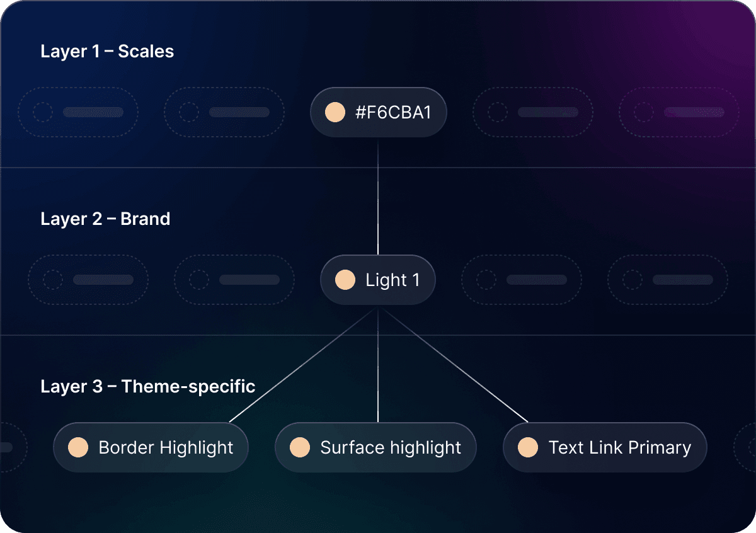
Task: Click the Layer 1 – Scales heading
Action: [107, 52]
